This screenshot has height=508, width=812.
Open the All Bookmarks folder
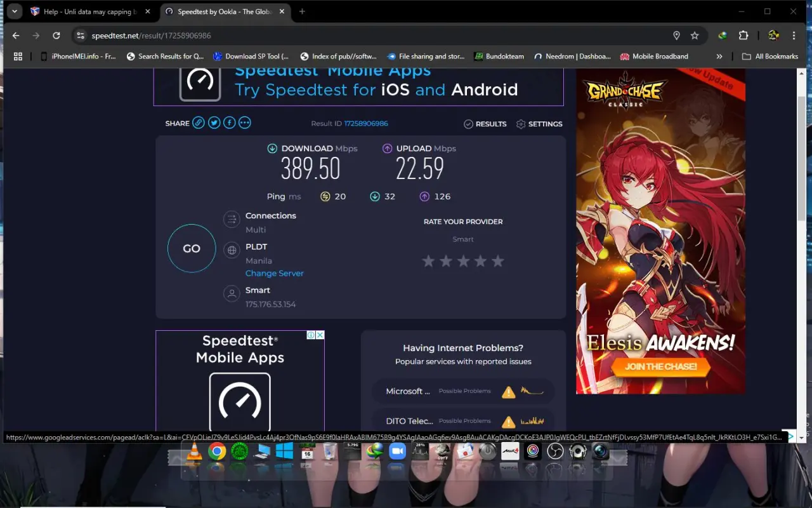click(x=769, y=56)
